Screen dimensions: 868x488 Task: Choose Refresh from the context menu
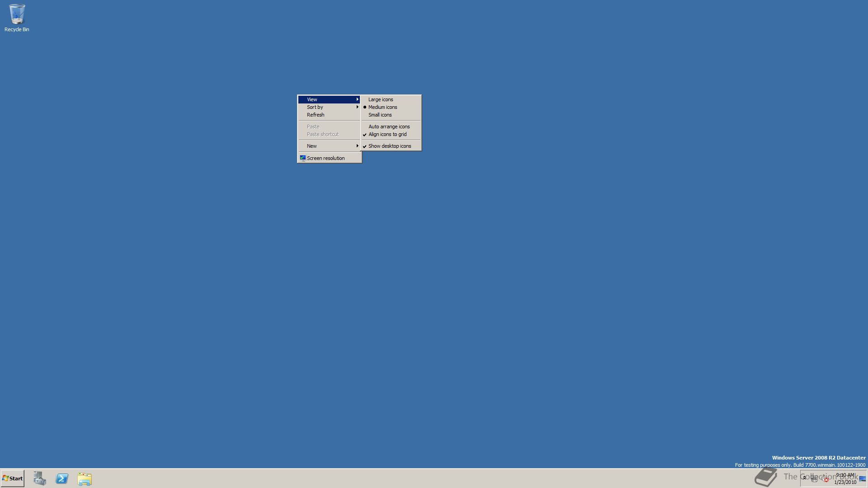tap(329, 115)
